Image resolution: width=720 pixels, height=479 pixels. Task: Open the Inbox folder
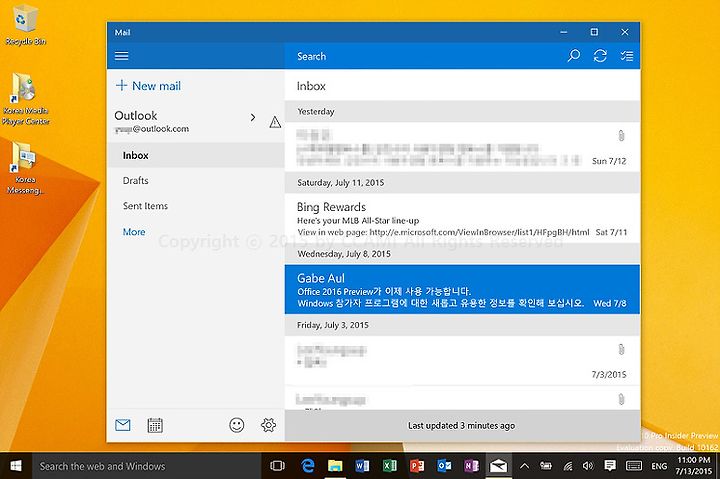point(196,155)
